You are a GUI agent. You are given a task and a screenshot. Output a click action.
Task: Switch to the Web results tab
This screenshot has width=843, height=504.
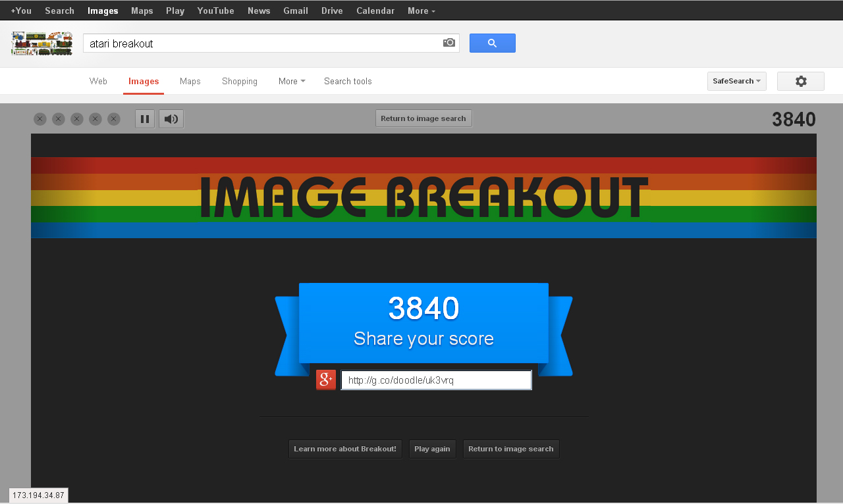(98, 81)
